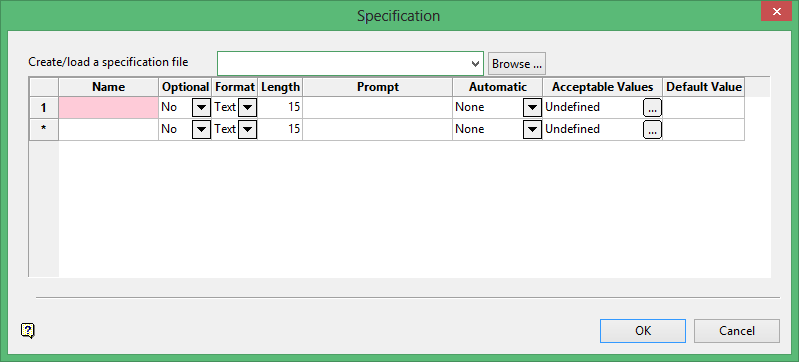Click the help icon at bottom left
Viewport: 799px width, 362px height.
click(x=28, y=331)
